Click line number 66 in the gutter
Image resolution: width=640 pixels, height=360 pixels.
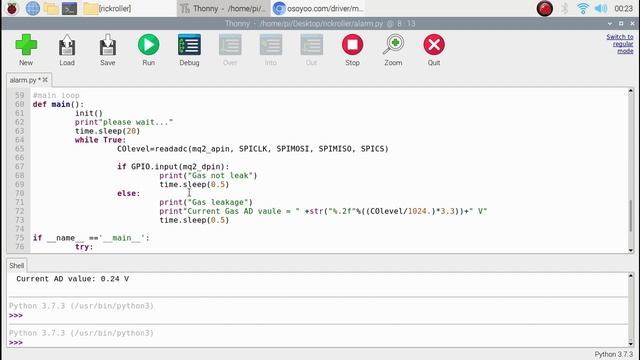click(x=20, y=158)
